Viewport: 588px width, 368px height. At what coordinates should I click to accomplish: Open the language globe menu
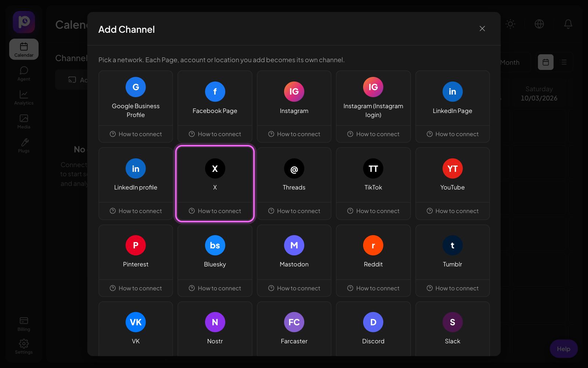coord(539,24)
